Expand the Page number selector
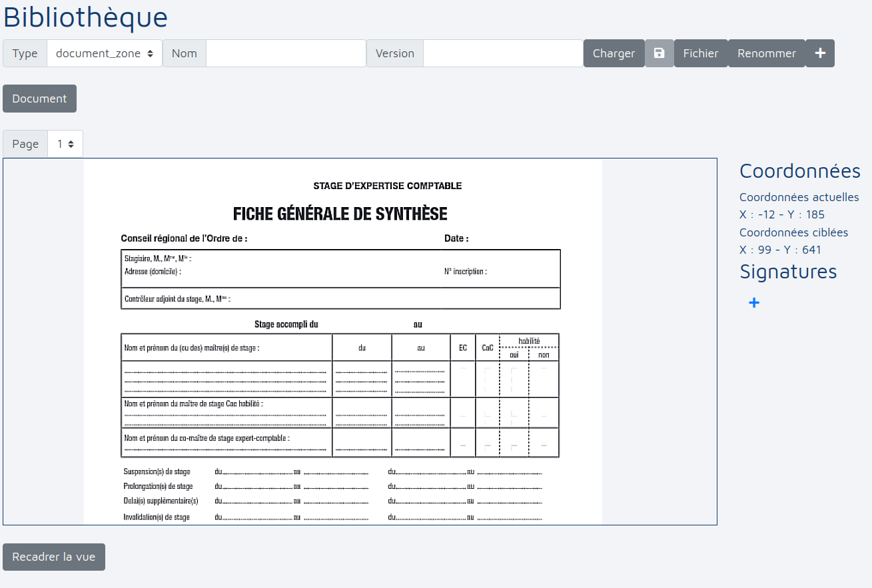The height and width of the screenshot is (588, 872). [65, 144]
